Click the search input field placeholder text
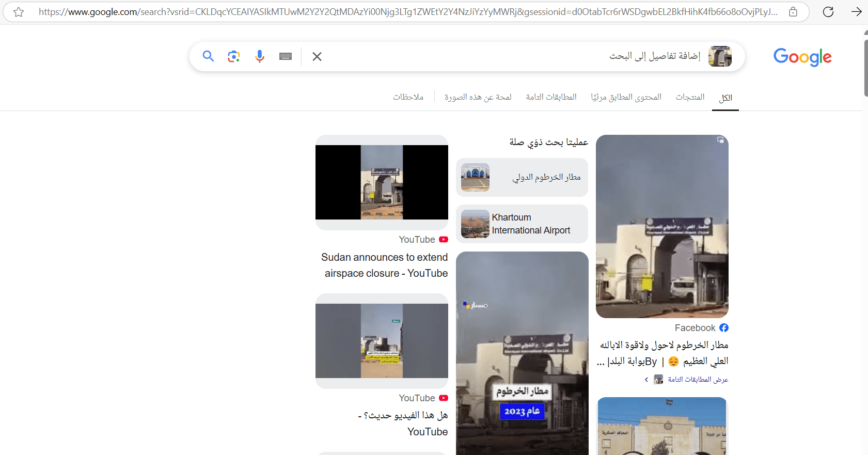Viewport: 868px width, 455px height. click(x=655, y=56)
